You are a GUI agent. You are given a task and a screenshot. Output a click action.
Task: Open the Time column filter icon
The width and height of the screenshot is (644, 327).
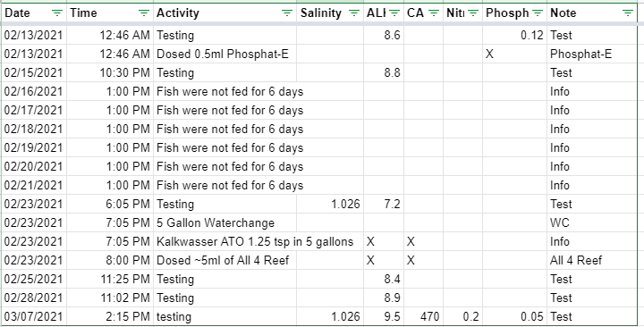click(144, 13)
